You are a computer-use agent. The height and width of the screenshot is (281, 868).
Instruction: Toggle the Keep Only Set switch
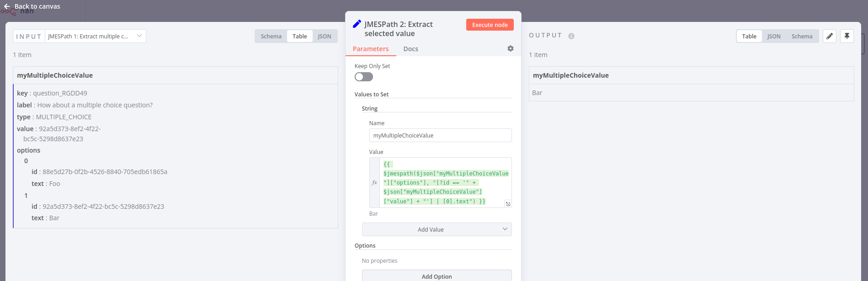point(364,77)
